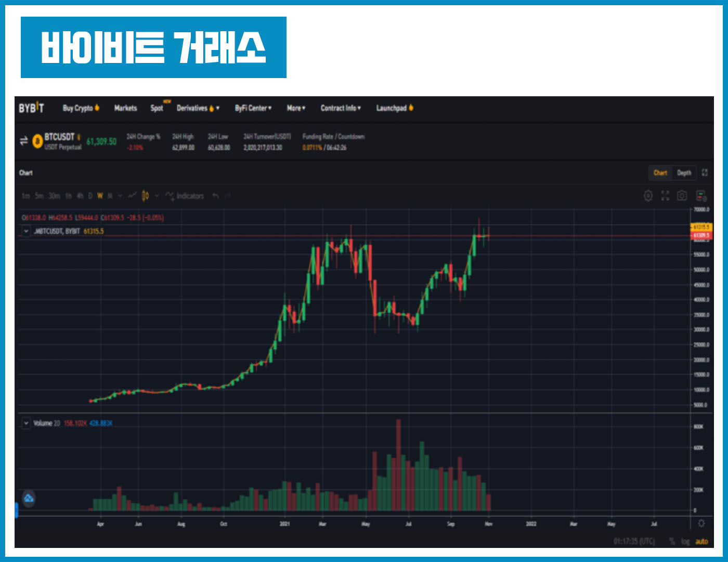Click the red current price label on axis
The image size is (728, 562).
(701, 236)
